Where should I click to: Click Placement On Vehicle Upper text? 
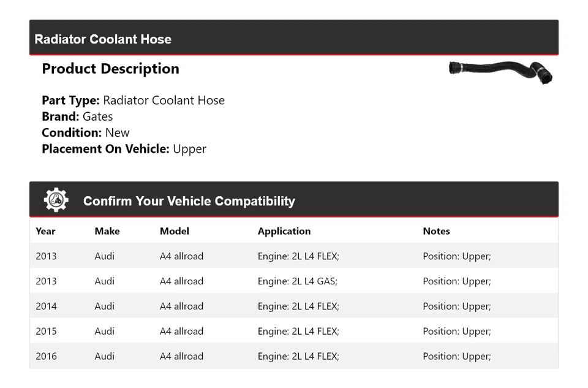point(124,148)
